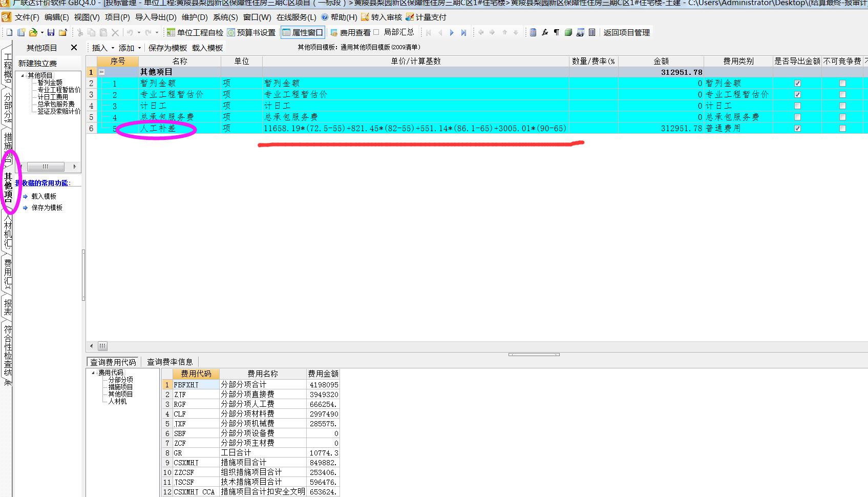Click left tree panel horizontal scrollbar
The height and width of the screenshot is (497, 868).
[x=46, y=167]
